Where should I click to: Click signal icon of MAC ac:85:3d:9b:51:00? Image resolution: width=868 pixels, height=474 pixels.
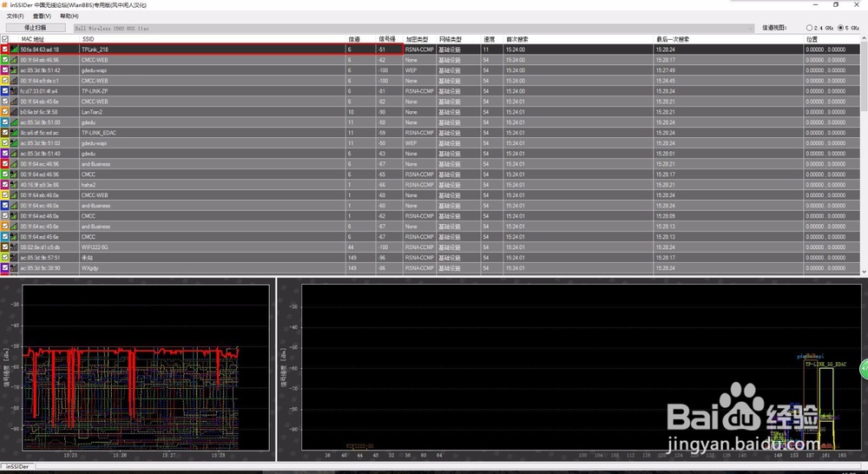click(x=15, y=122)
